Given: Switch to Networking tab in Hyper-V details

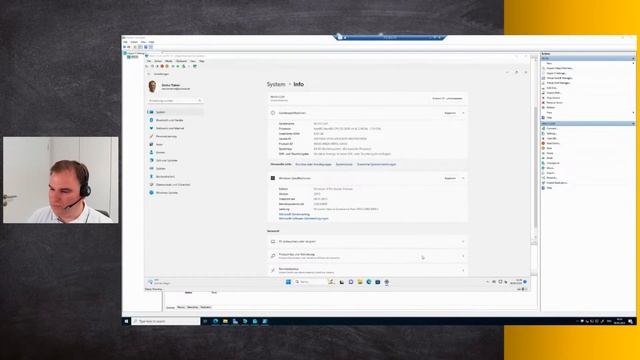Looking at the screenshot, I should (192, 307).
